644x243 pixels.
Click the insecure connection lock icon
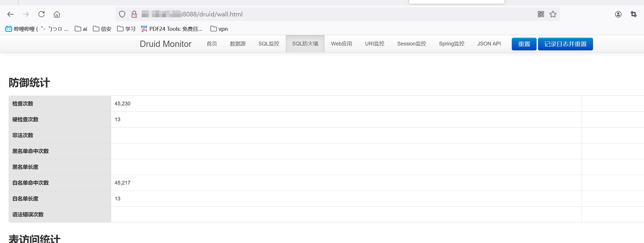[x=134, y=14]
